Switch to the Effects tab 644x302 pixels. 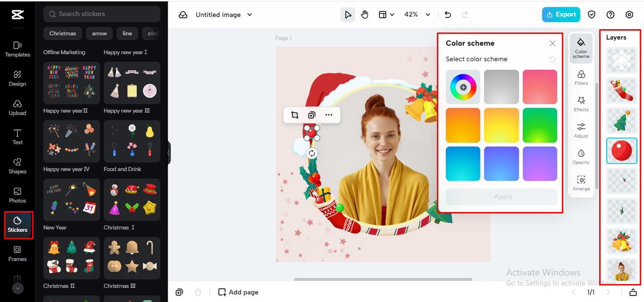pos(581,104)
